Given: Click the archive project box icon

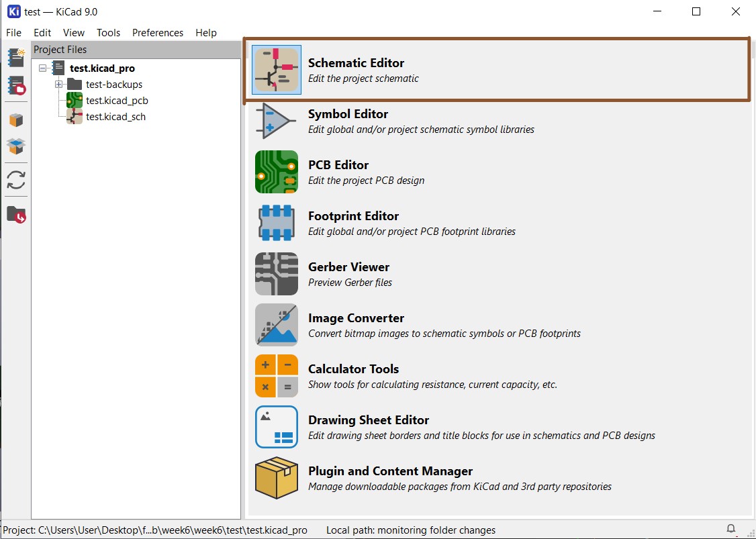Looking at the screenshot, I should [16, 120].
